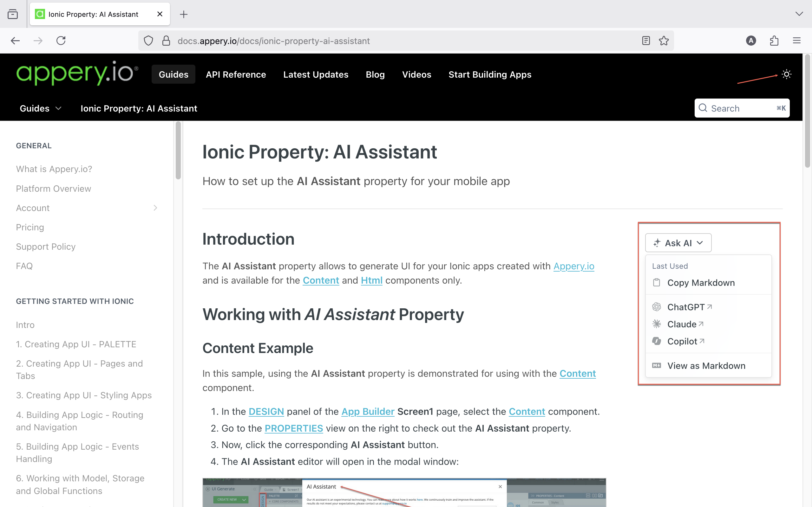Open the browser extensions puzzle icon
The image size is (812, 507).
(774, 41)
